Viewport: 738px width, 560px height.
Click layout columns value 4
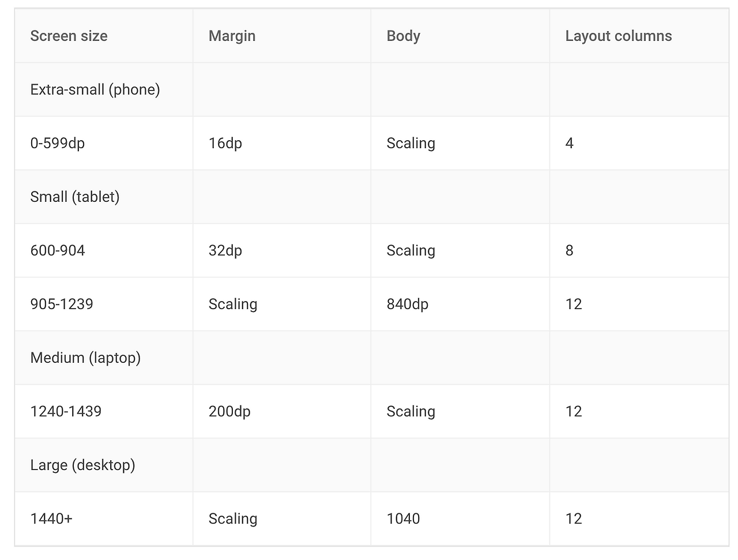[x=569, y=143]
